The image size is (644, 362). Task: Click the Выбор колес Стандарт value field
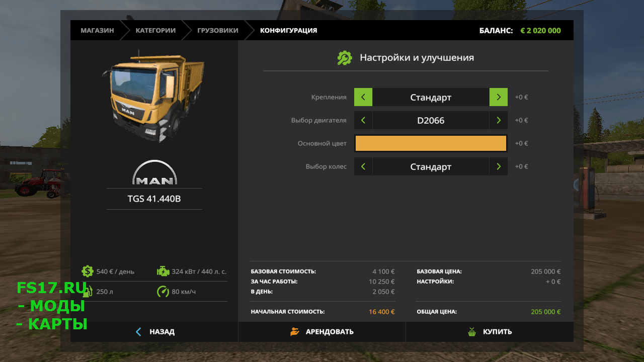[x=431, y=166]
